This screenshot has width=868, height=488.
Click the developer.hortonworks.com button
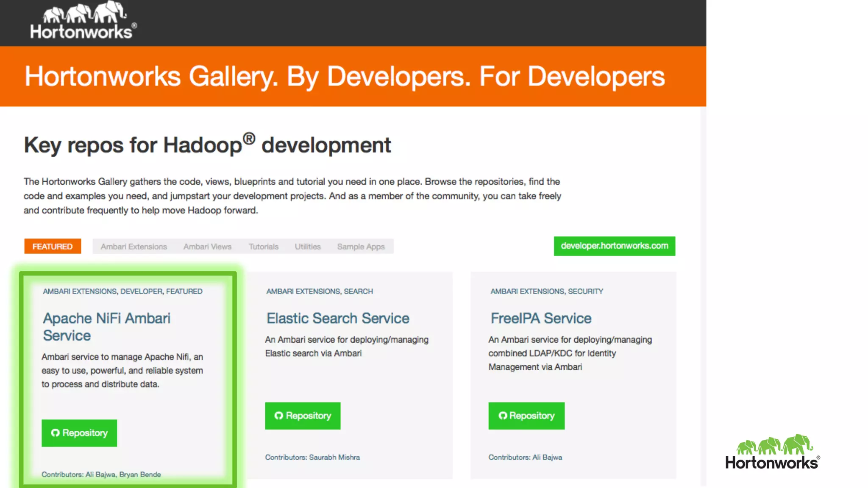614,246
